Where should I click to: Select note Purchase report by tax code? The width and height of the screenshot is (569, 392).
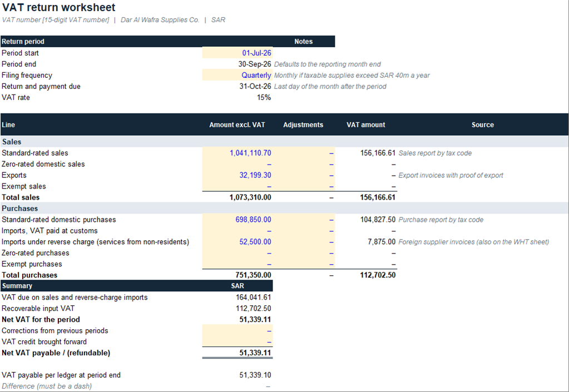[x=441, y=220]
